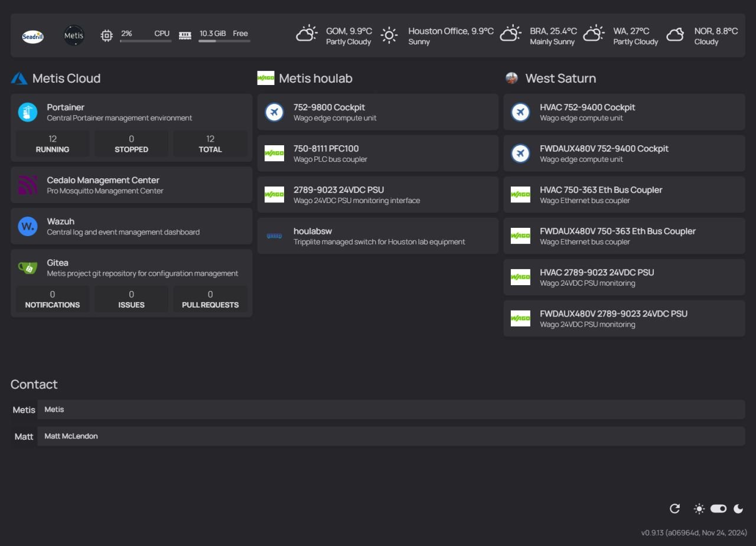Click the Seadrill logo in header

pyautogui.click(x=33, y=36)
